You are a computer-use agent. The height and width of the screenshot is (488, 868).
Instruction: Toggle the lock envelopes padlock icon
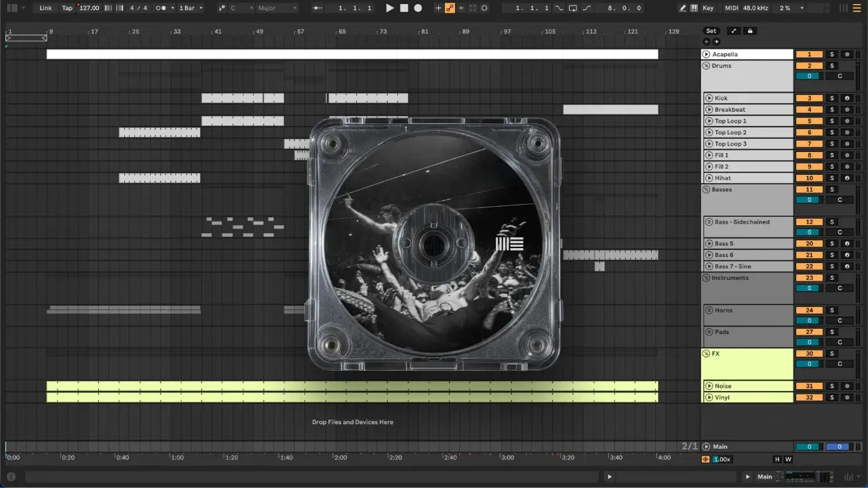pyautogui.click(x=750, y=30)
